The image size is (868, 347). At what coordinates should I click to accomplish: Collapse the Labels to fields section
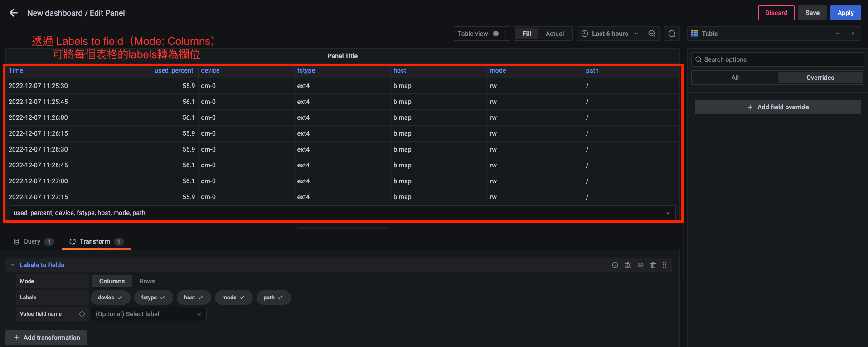pyautogui.click(x=13, y=265)
